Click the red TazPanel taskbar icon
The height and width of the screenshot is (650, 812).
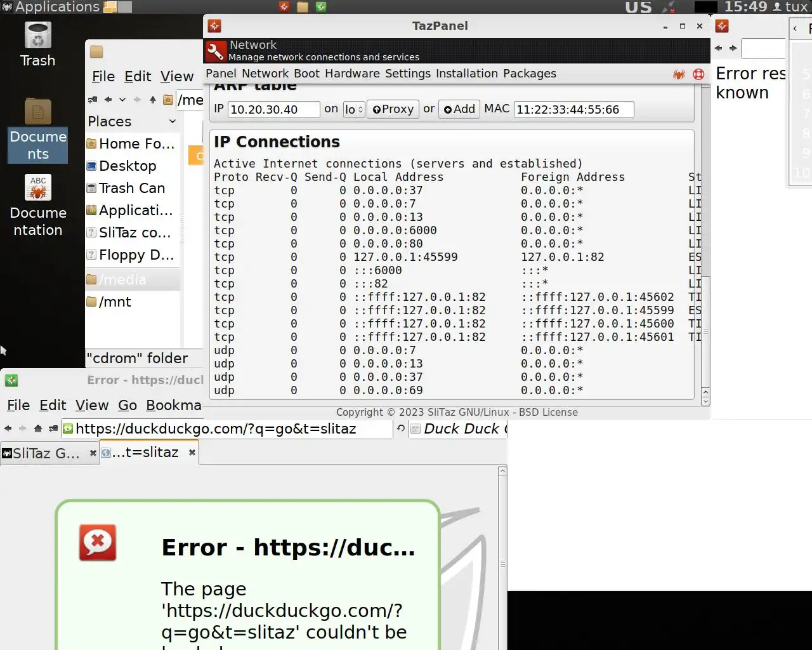coord(284,7)
